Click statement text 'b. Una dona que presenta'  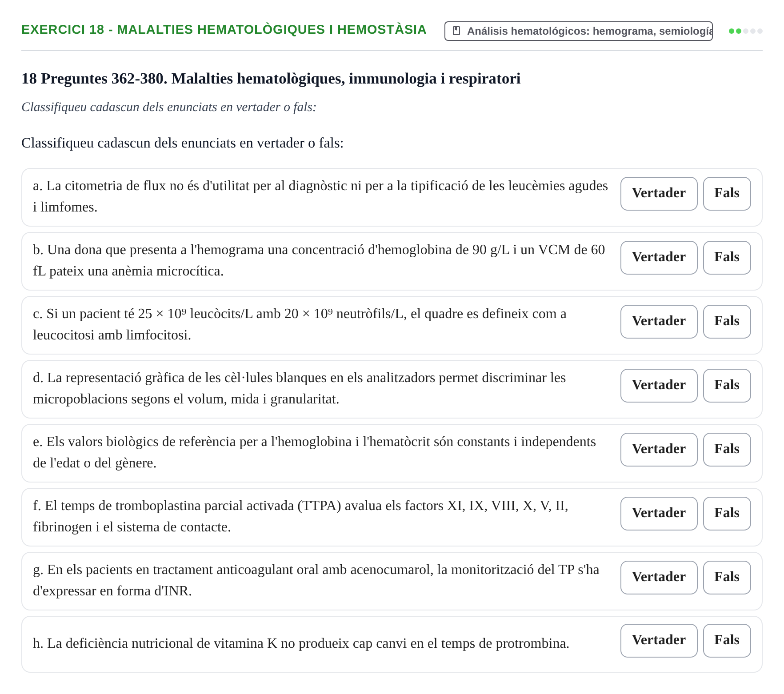319,260
